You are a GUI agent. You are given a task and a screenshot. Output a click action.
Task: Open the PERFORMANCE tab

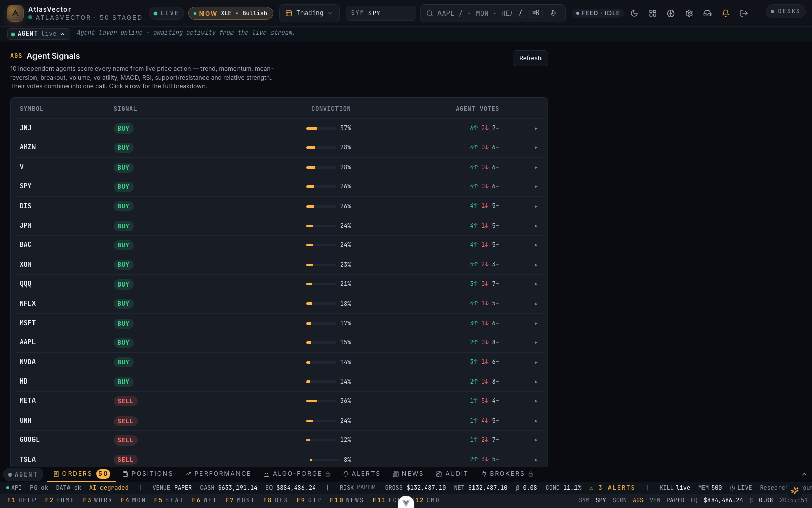(218, 474)
